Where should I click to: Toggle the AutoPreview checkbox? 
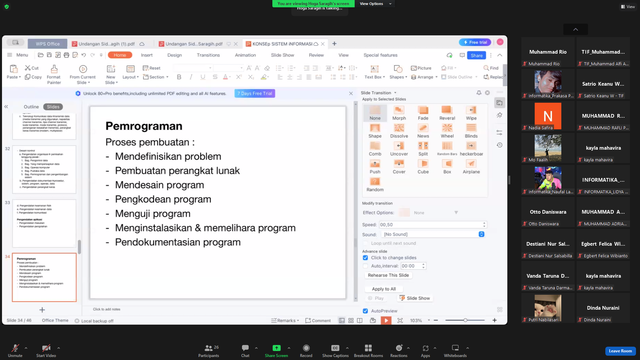pyautogui.click(x=365, y=311)
